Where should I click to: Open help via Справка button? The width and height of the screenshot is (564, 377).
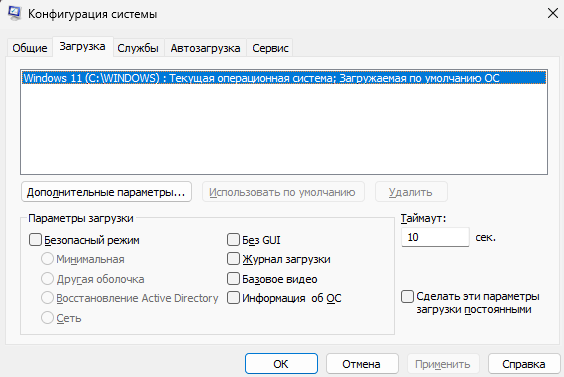pos(524,364)
